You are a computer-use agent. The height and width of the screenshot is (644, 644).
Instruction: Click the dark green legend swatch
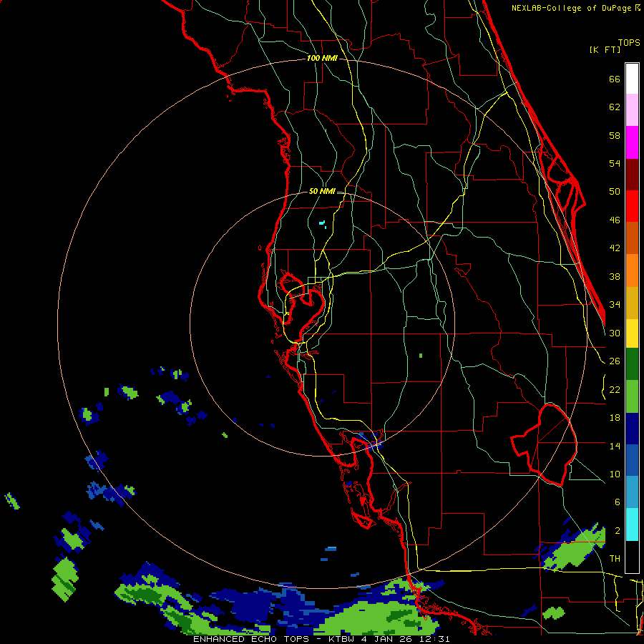tap(632, 364)
